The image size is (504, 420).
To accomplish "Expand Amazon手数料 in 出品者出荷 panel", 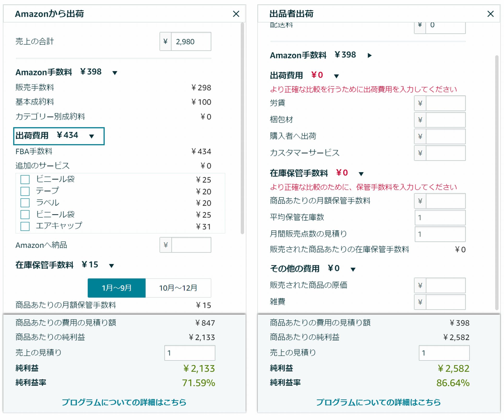I will 370,55.
